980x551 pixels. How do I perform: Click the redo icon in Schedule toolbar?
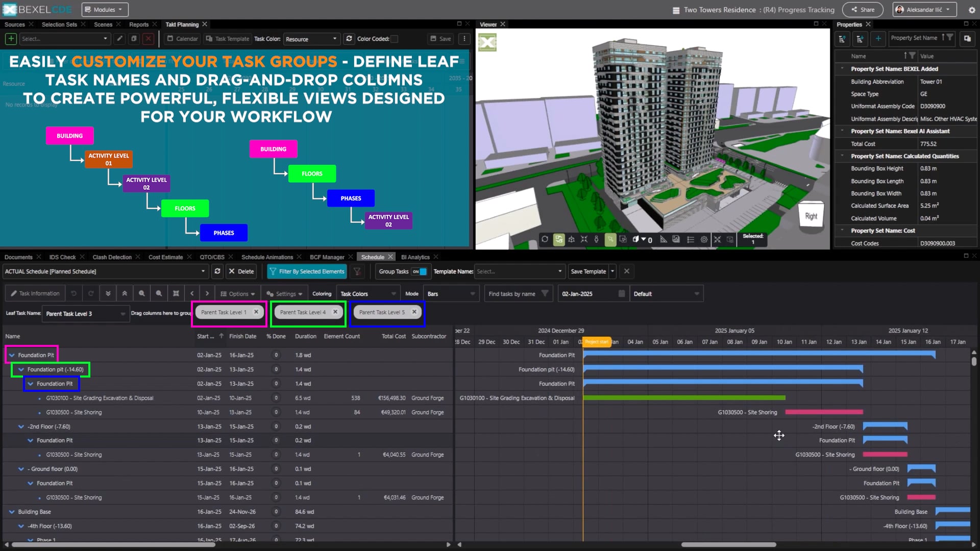(x=91, y=294)
